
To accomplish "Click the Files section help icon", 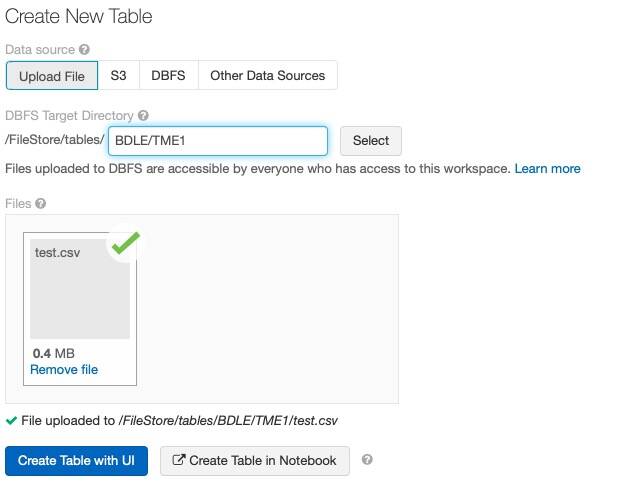I will coord(40,203).
